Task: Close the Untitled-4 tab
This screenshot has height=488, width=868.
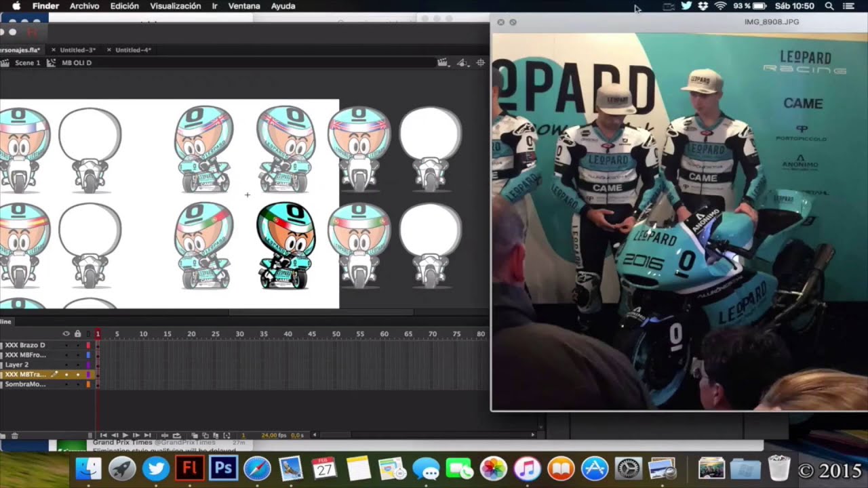Action: point(109,49)
